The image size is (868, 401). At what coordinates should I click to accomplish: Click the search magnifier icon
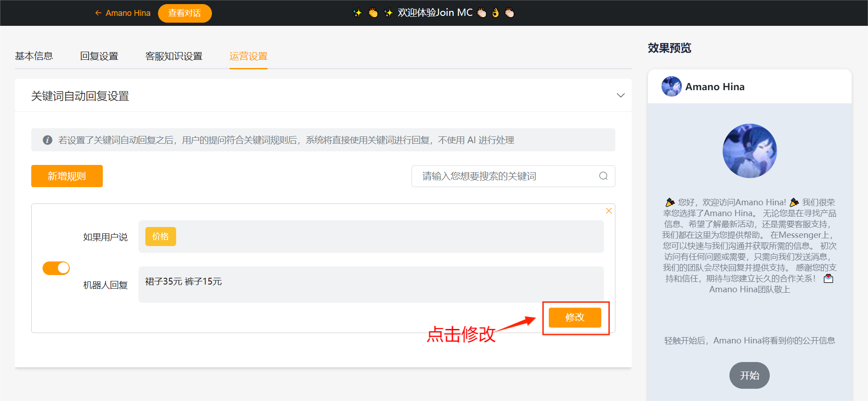coord(603,176)
